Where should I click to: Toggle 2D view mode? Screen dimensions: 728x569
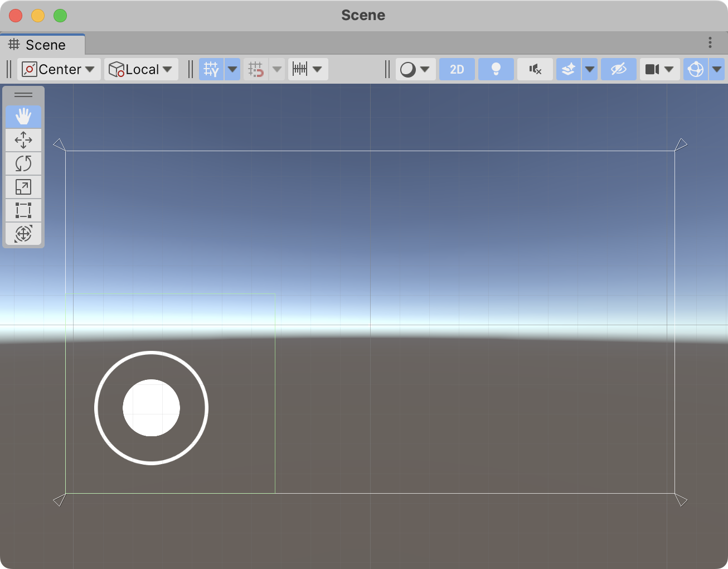point(457,69)
